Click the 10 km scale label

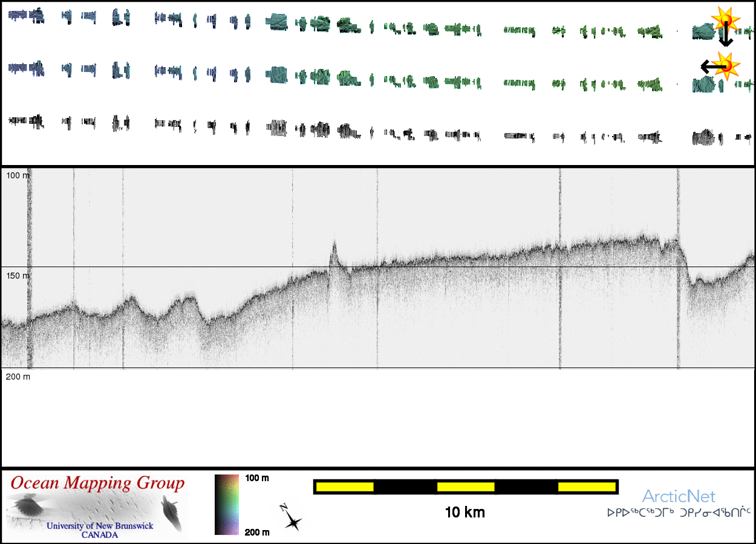(465, 513)
